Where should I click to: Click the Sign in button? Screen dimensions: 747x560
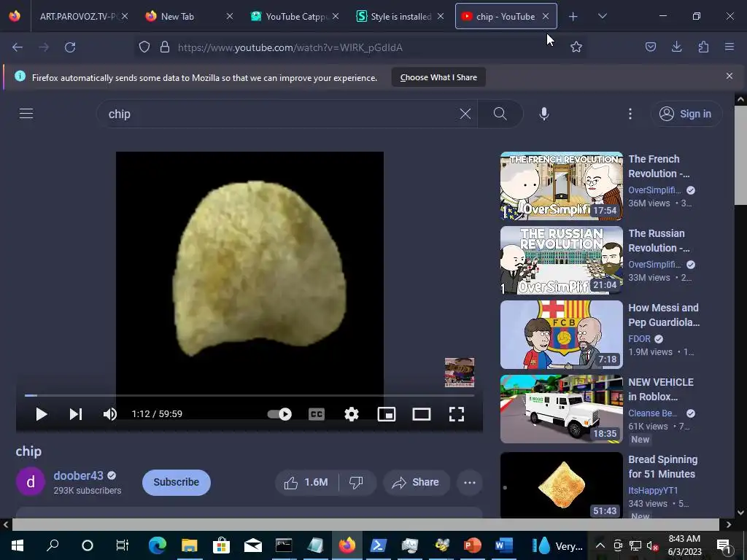click(686, 114)
